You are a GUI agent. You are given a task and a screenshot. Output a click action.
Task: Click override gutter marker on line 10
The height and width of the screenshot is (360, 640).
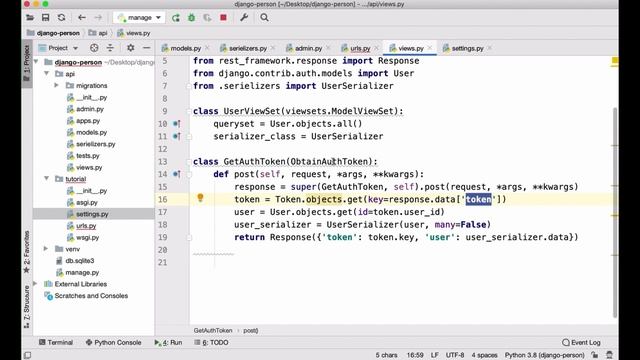(x=176, y=124)
